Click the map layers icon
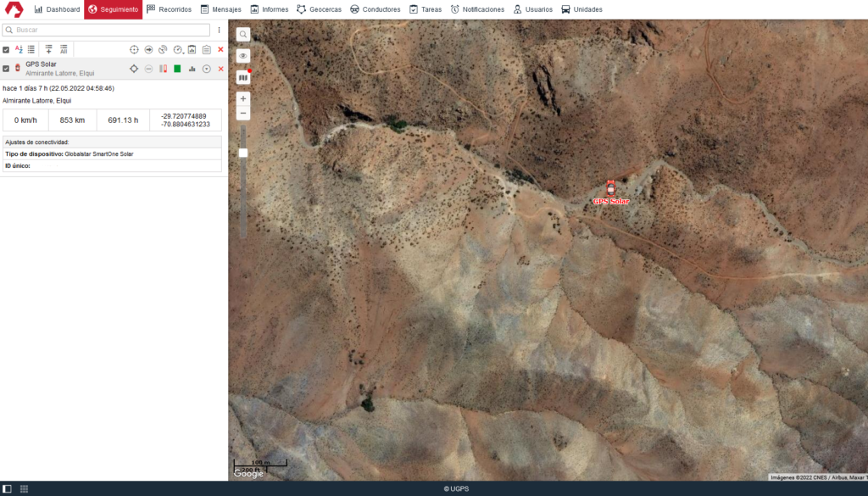Screen dimensions: 868x496 (243, 77)
